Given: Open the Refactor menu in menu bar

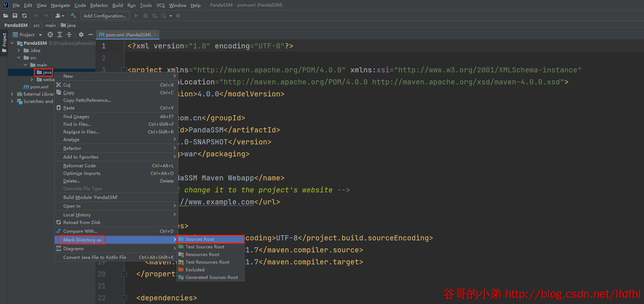Looking at the screenshot, I should 99,5.
